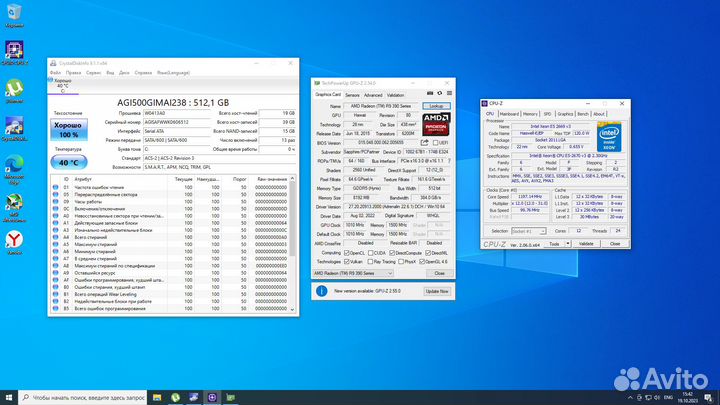Toggle the UEFI checkbox in GPU-Z

coord(435,143)
